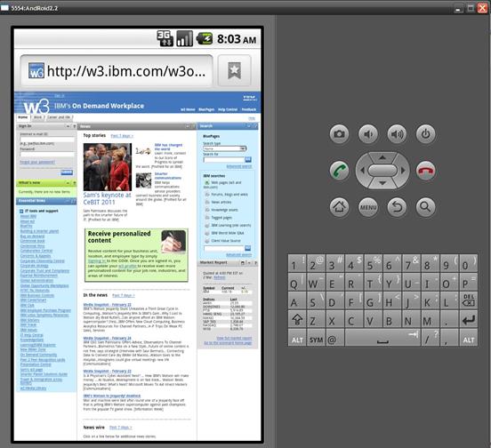This screenshot has height=448, width=491.
Task: Click the Enter key on the keyboard
Action: (x=469, y=319)
